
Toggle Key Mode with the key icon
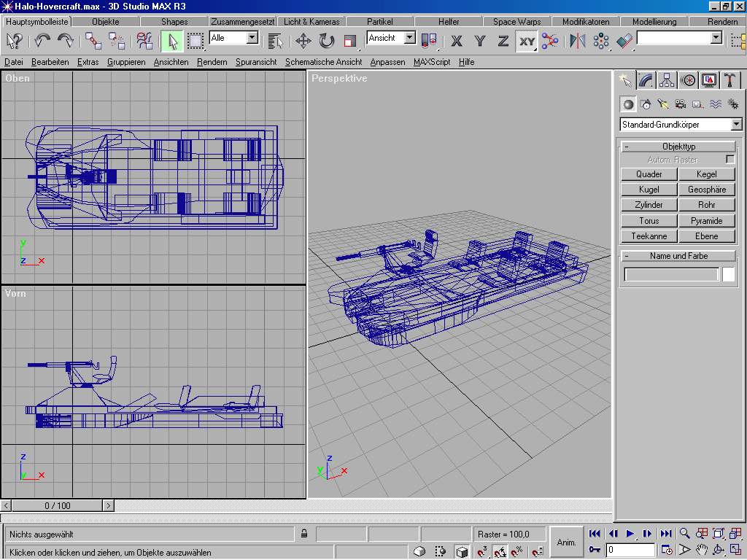coord(595,550)
